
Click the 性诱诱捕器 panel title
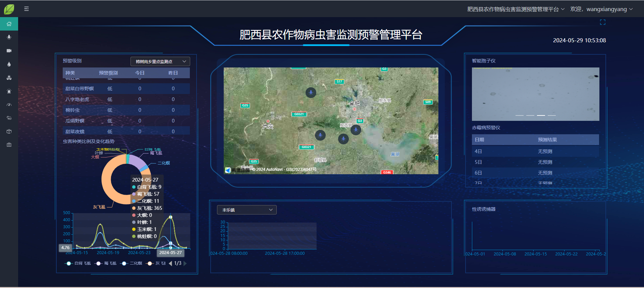pyautogui.click(x=484, y=209)
